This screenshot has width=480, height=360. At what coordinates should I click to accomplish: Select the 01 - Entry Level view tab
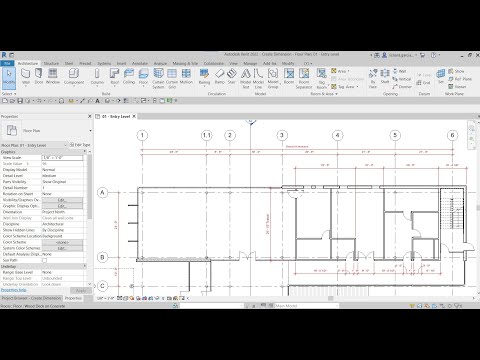[116, 116]
